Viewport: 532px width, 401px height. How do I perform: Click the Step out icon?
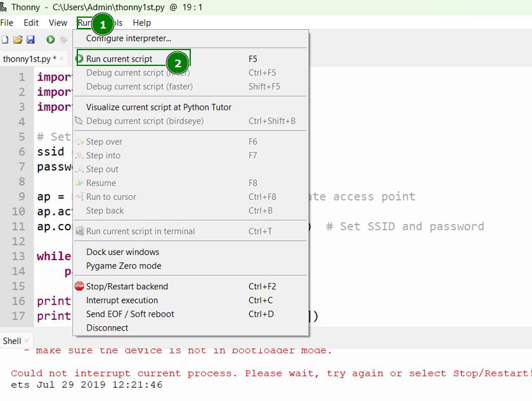[x=79, y=169]
